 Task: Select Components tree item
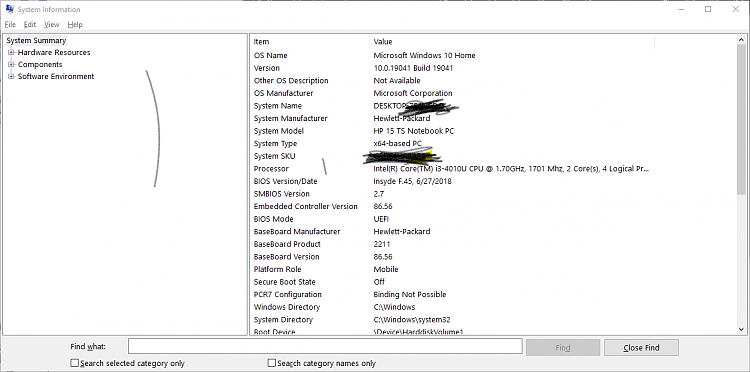(x=40, y=65)
